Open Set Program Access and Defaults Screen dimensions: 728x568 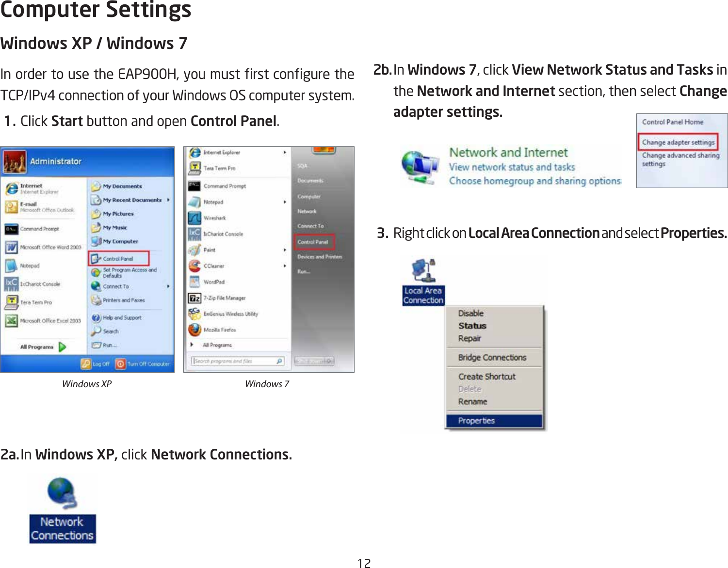(x=124, y=273)
